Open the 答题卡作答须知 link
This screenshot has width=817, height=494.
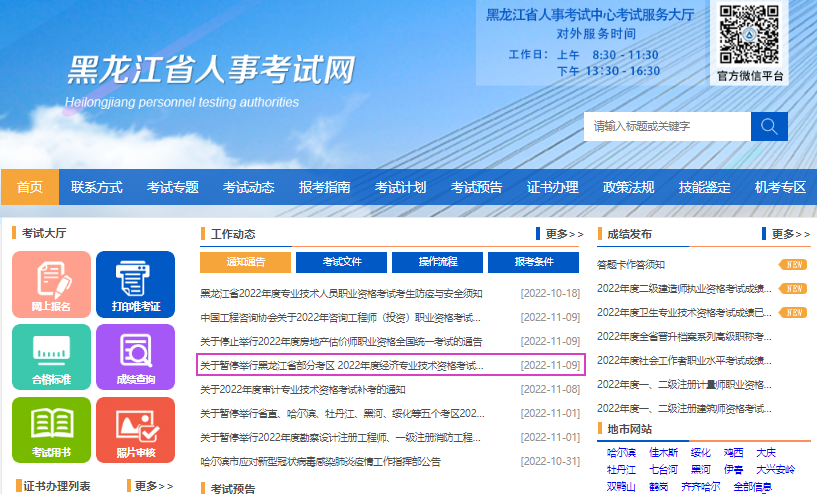point(631,265)
